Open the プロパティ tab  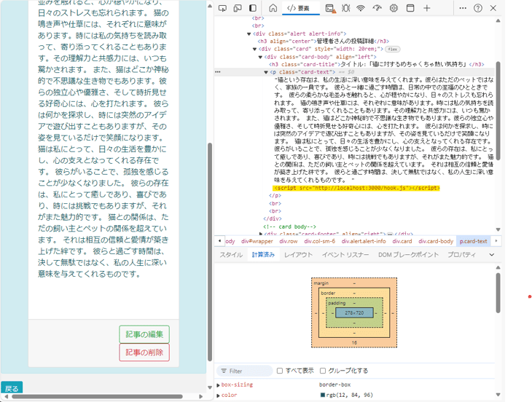(462, 255)
